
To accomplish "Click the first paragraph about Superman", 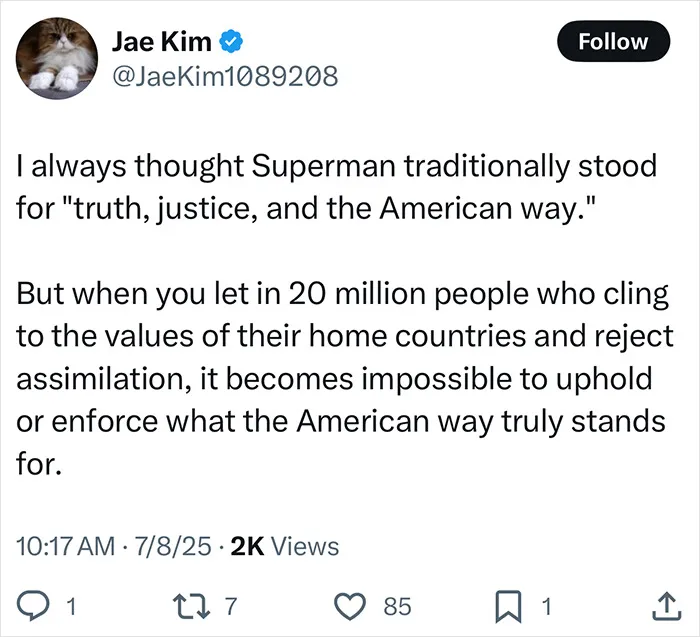I will 337,187.
